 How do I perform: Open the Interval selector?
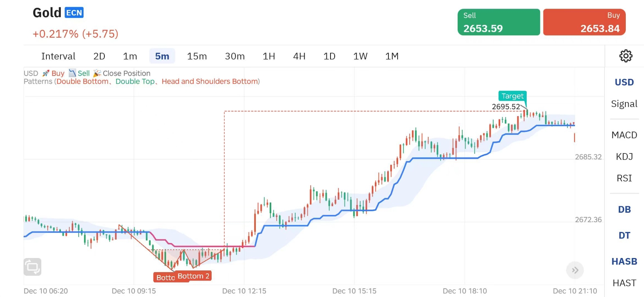58,56
